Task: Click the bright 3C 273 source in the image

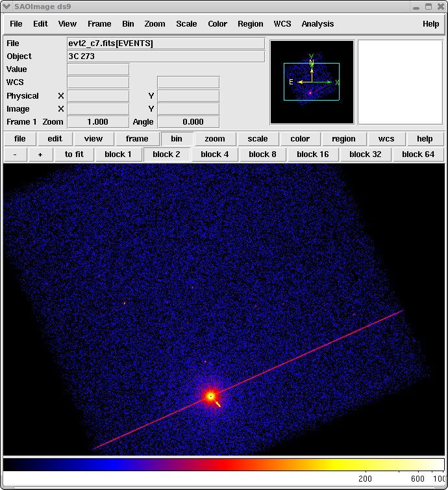Action: point(210,395)
